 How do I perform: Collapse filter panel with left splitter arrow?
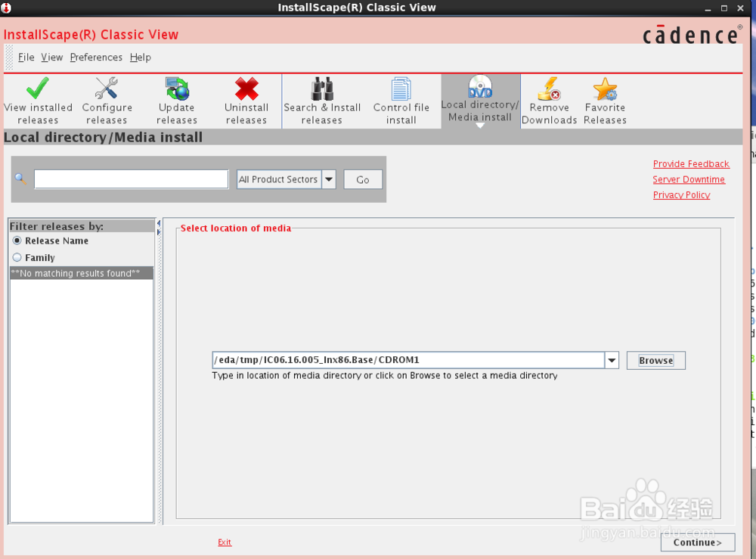click(x=159, y=224)
